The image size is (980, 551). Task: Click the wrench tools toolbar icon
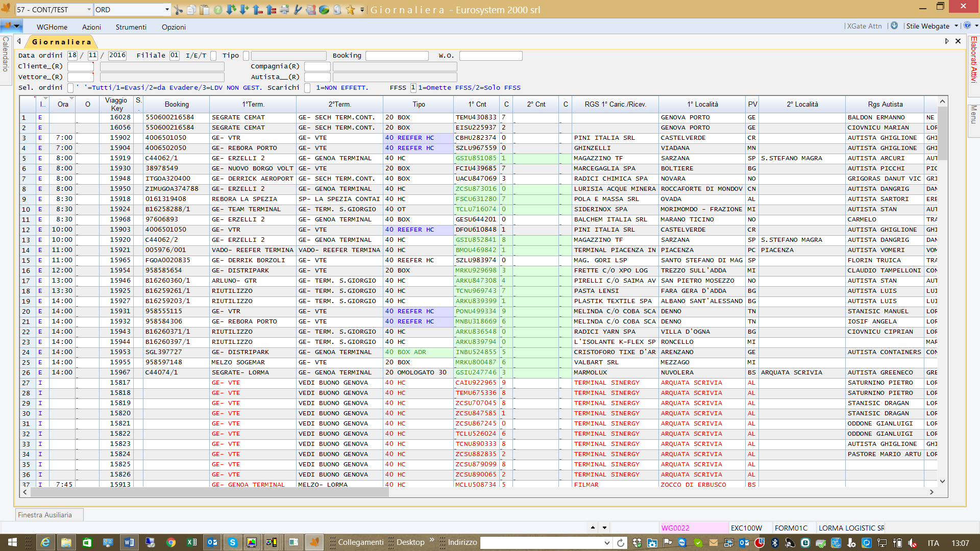(x=298, y=10)
